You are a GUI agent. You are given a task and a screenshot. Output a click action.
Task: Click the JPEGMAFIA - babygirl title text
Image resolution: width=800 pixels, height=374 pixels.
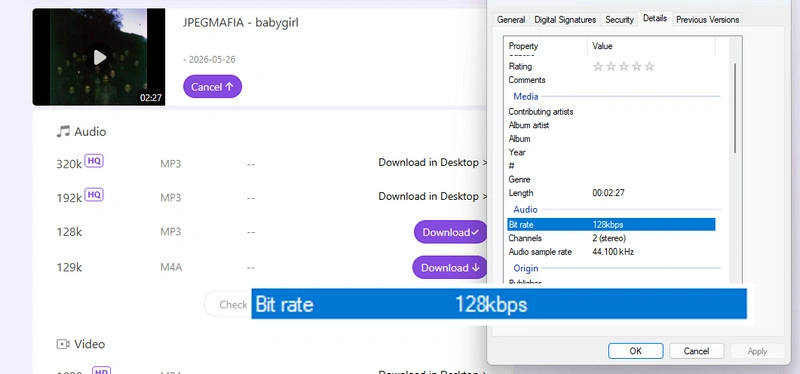click(x=241, y=23)
